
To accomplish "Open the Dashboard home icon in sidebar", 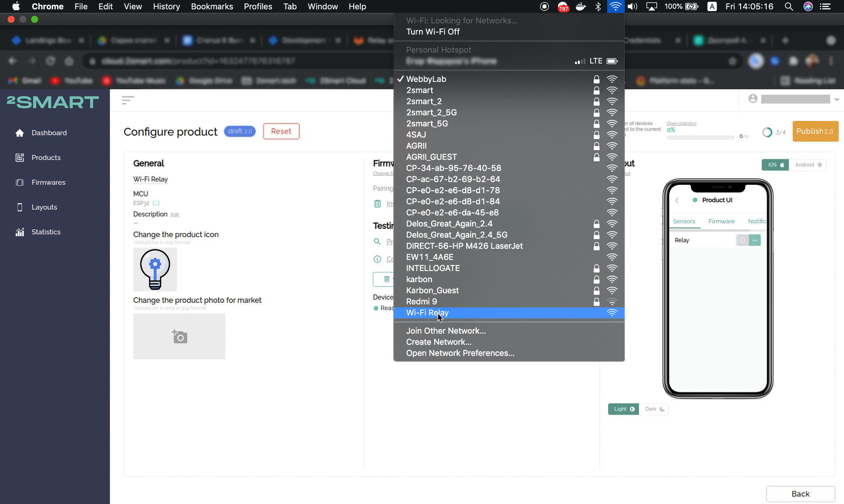I will click(20, 133).
